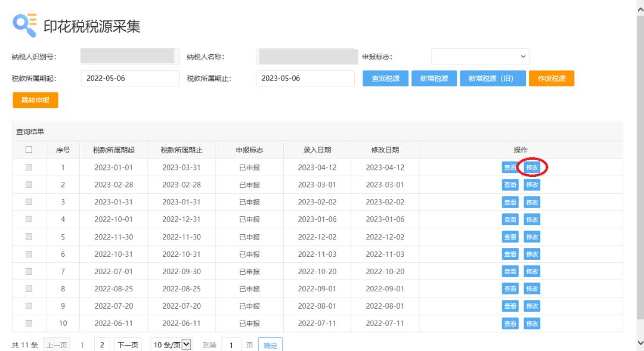Screen dimensions: 644x351
Task: Click the circled 修改 button on the first row
Action: click(532, 167)
